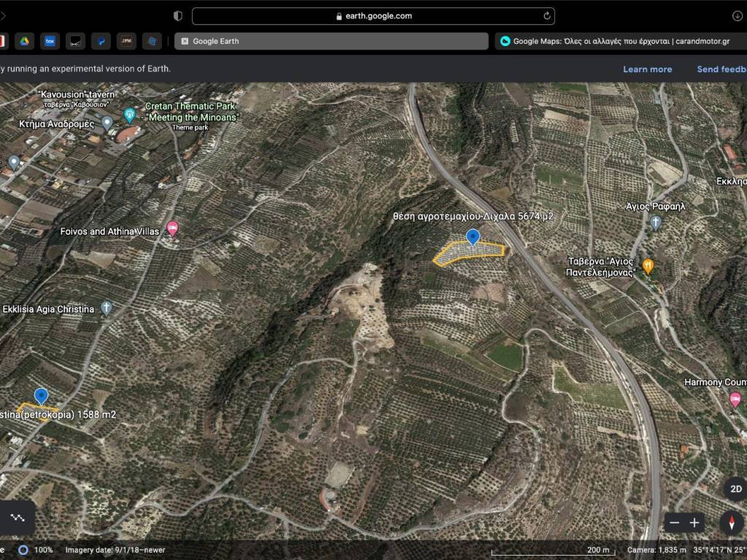Open the measure path tool icon
The height and width of the screenshot is (560, 747).
tap(17, 518)
